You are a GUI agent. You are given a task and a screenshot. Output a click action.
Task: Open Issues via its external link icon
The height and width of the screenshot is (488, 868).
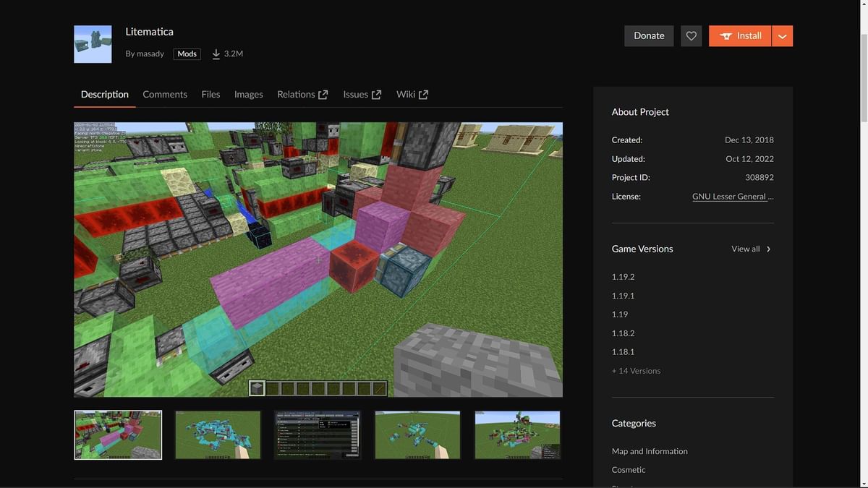pyautogui.click(x=377, y=93)
